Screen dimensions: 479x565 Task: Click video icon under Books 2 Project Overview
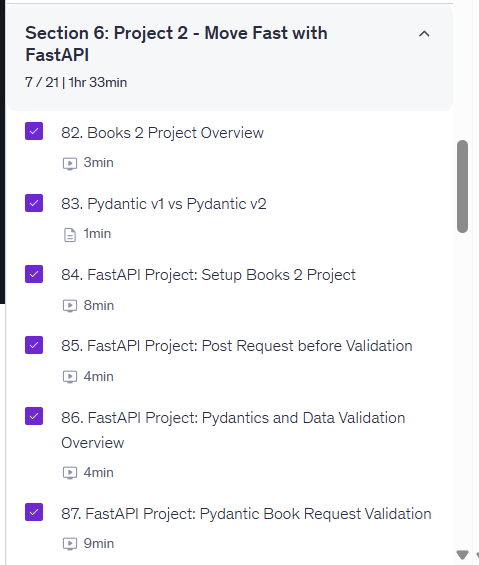pyautogui.click(x=70, y=164)
